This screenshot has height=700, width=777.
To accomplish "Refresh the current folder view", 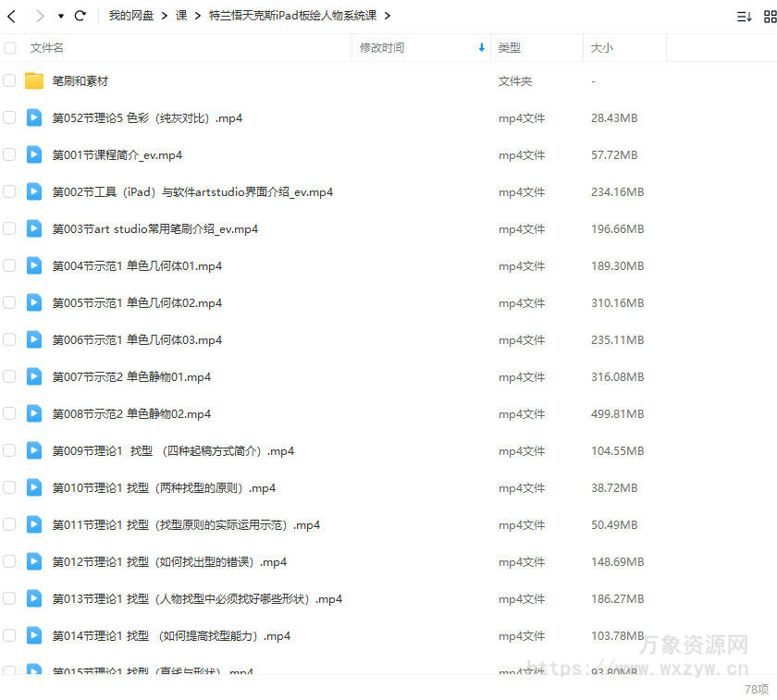I will coord(80,15).
